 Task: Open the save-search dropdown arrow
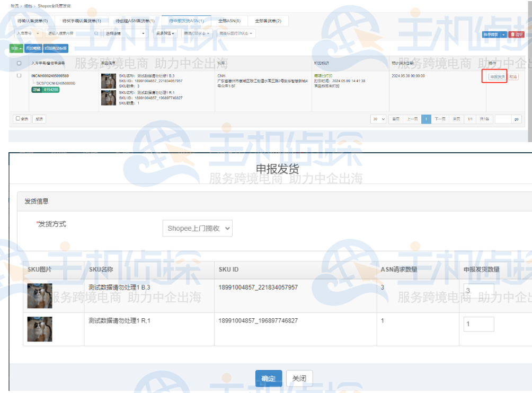[x=503, y=34]
